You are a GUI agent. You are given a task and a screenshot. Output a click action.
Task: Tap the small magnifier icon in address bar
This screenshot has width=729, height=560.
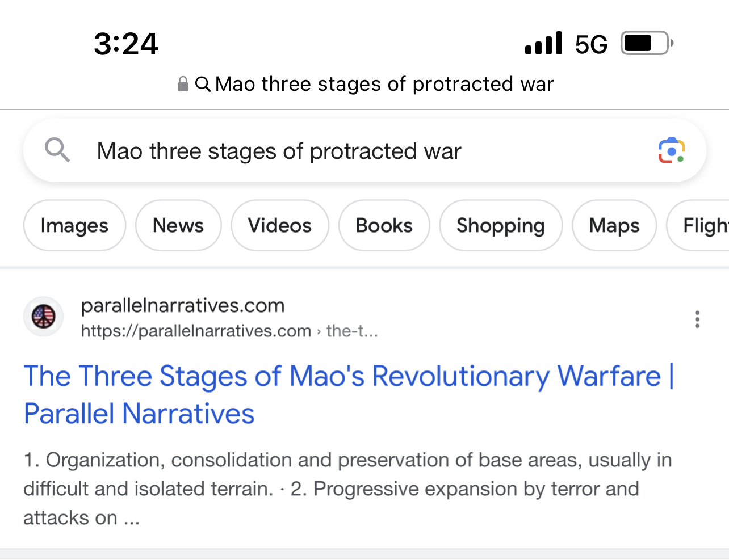point(203,84)
